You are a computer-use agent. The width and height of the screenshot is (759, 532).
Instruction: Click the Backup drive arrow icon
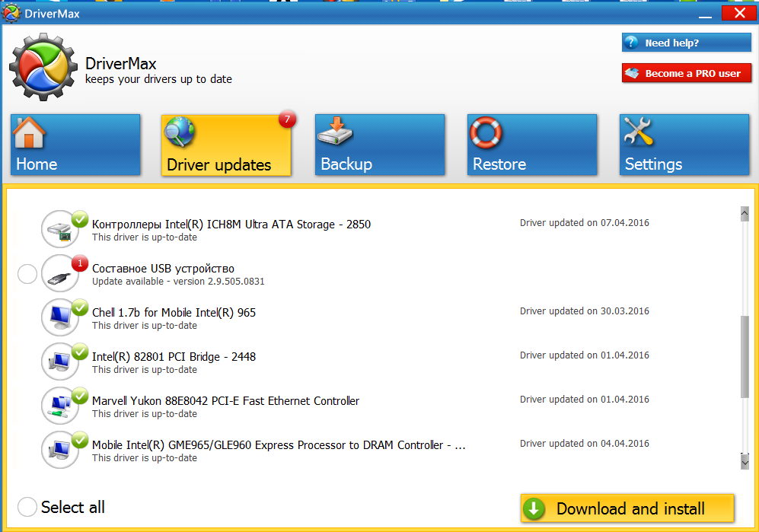point(335,131)
